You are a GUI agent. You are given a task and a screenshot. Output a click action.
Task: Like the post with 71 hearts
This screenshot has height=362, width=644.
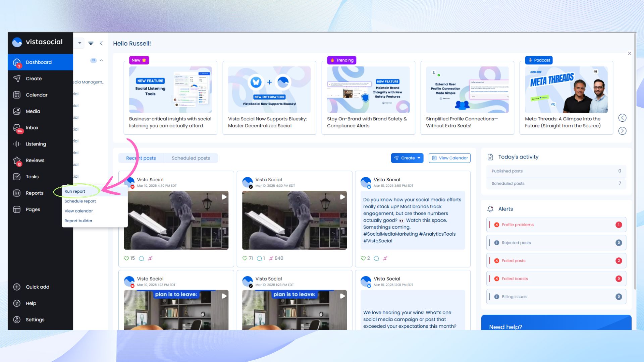(245, 258)
